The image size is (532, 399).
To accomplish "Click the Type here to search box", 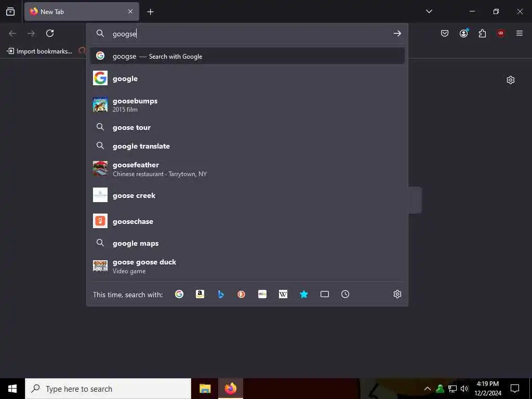I will click(x=108, y=389).
